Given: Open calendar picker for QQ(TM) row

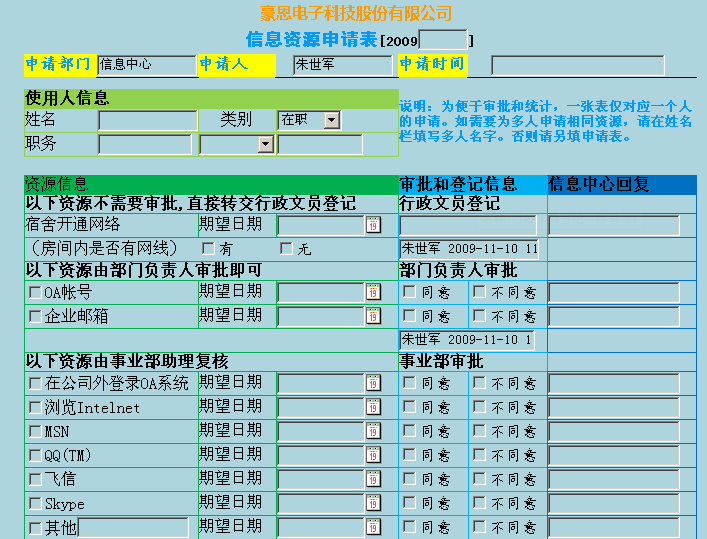Looking at the screenshot, I should pos(373,455).
